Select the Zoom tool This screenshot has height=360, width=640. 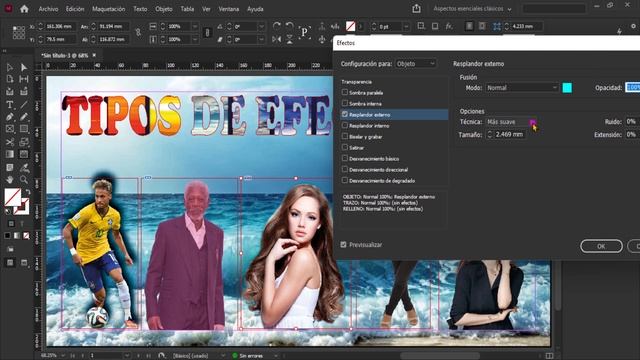pos(24,180)
